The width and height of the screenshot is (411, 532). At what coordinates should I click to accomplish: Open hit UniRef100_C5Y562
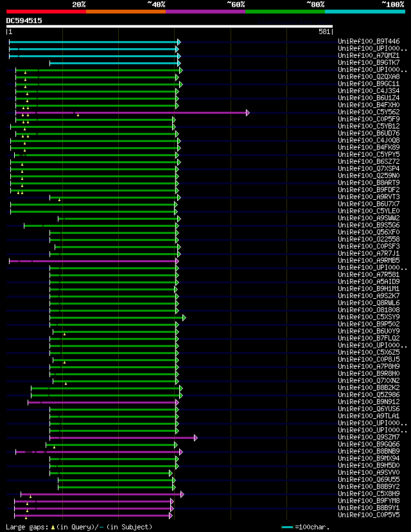pyautogui.click(x=369, y=112)
